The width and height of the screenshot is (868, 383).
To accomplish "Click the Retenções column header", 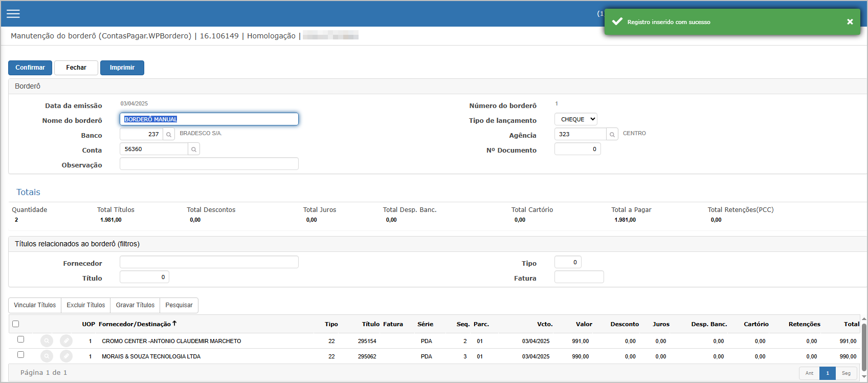I will click(804, 324).
